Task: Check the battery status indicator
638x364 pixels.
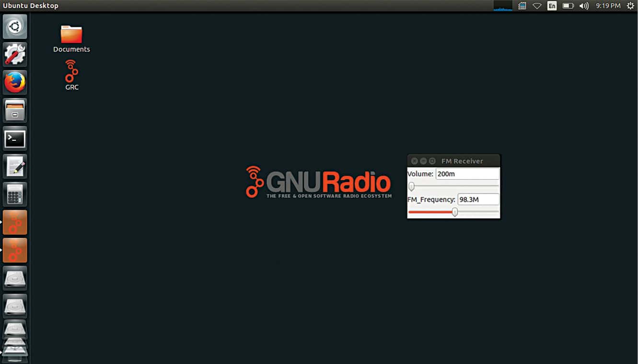Action: click(568, 6)
